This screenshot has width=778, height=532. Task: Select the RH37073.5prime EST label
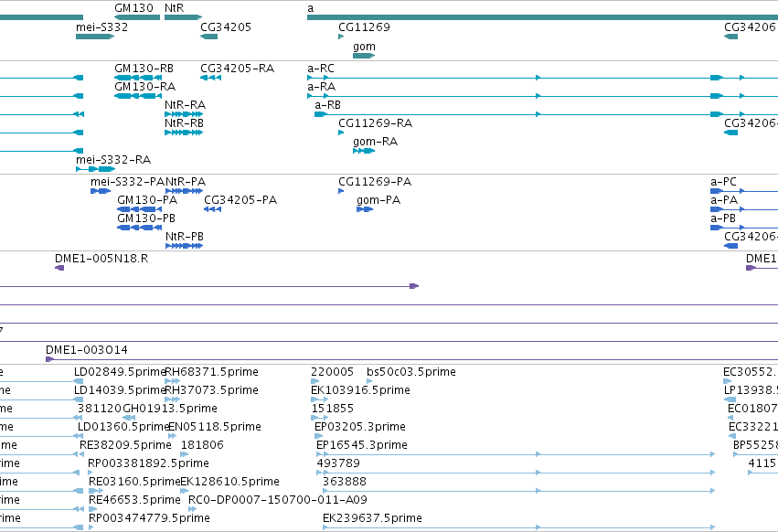212,390
